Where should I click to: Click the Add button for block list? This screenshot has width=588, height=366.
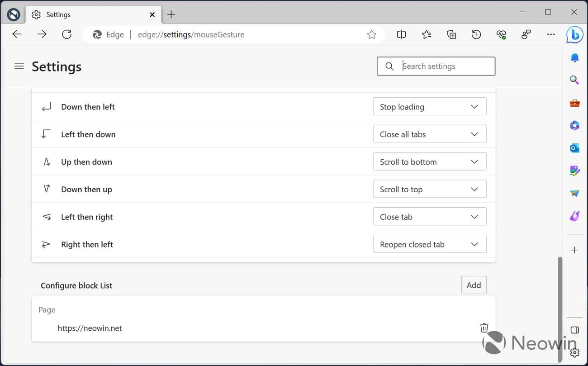(x=474, y=285)
